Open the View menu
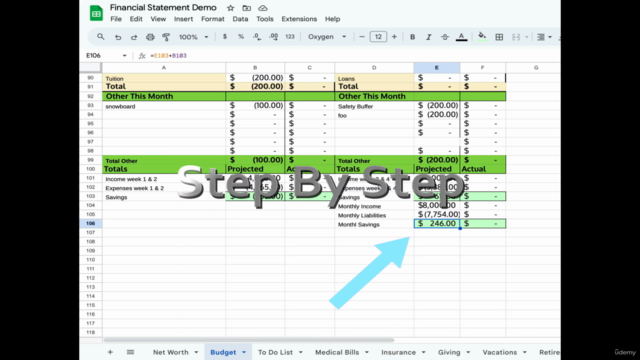This screenshot has height=360, width=640. pyautogui.click(x=158, y=19)
